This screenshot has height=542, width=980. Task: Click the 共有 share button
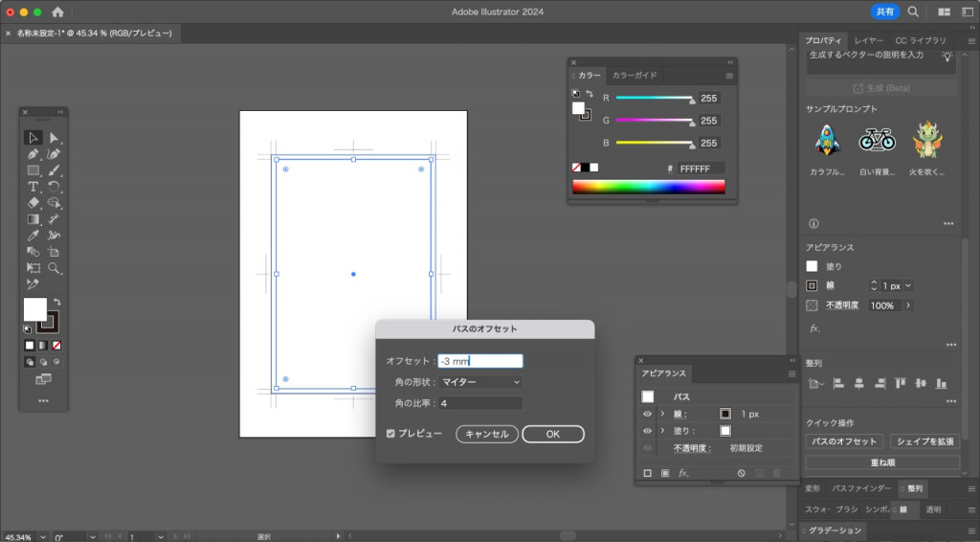coord(885,11)
